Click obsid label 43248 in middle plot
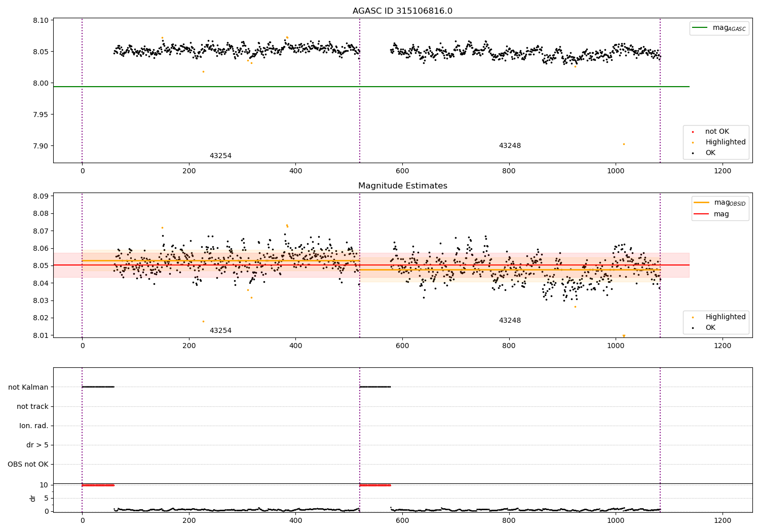This screenshot has height=532, width=760. [x=510, y=321]
